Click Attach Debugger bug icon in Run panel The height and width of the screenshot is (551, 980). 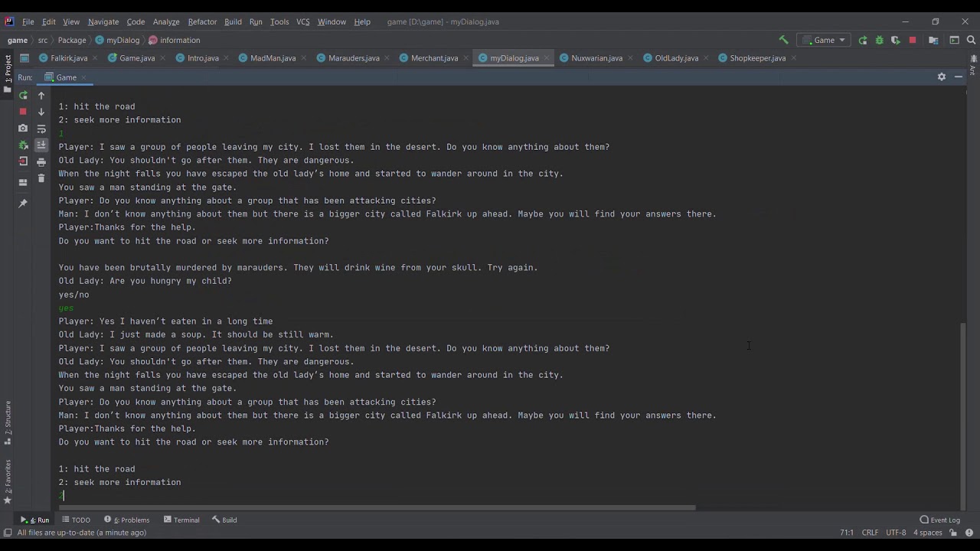(23, 145)
